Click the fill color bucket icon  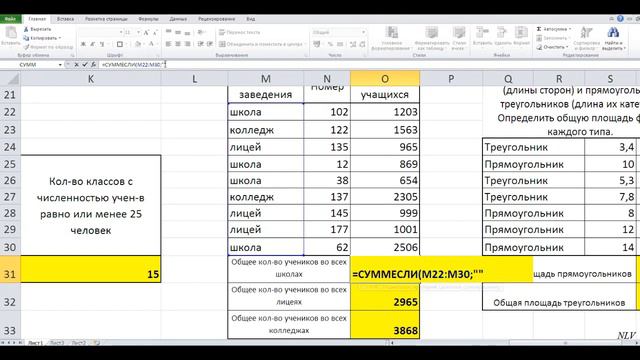pos(138,44)
